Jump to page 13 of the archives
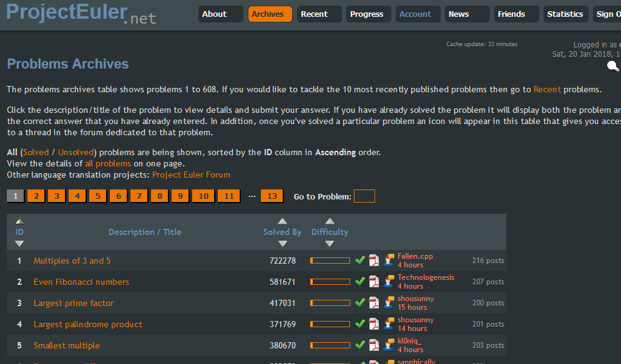 [271, 196]
